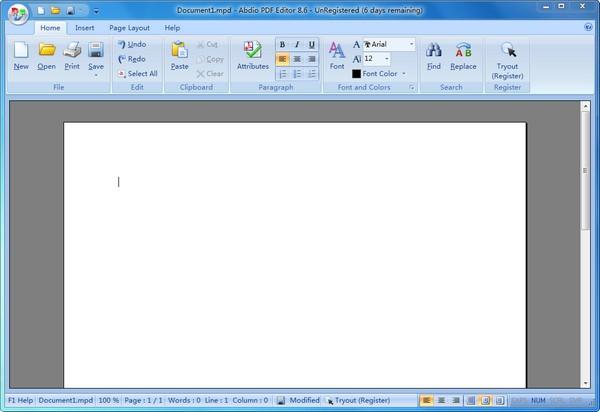Expand the Save dropdown arrow
Image resolution: width=600 pixels, height=412 pixels.
96,75
